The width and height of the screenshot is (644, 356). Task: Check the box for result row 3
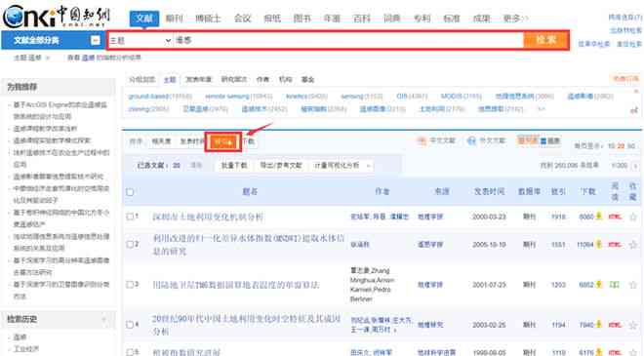tap(130, 284)
